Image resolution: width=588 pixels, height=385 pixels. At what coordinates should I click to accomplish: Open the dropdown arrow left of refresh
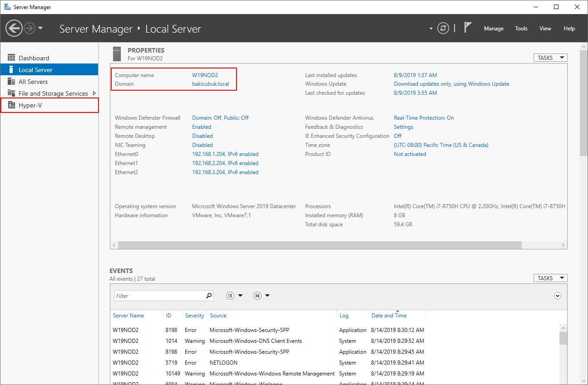(431, 29)
